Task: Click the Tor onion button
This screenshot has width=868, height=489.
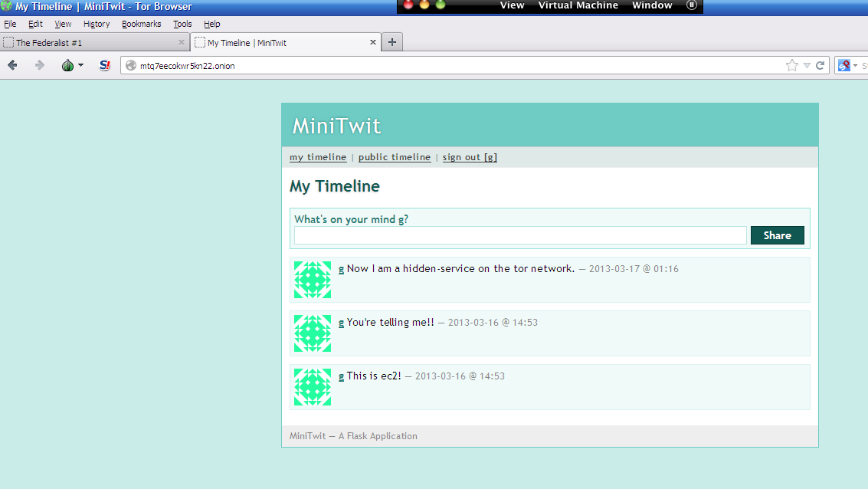Action: coord(68,66)
